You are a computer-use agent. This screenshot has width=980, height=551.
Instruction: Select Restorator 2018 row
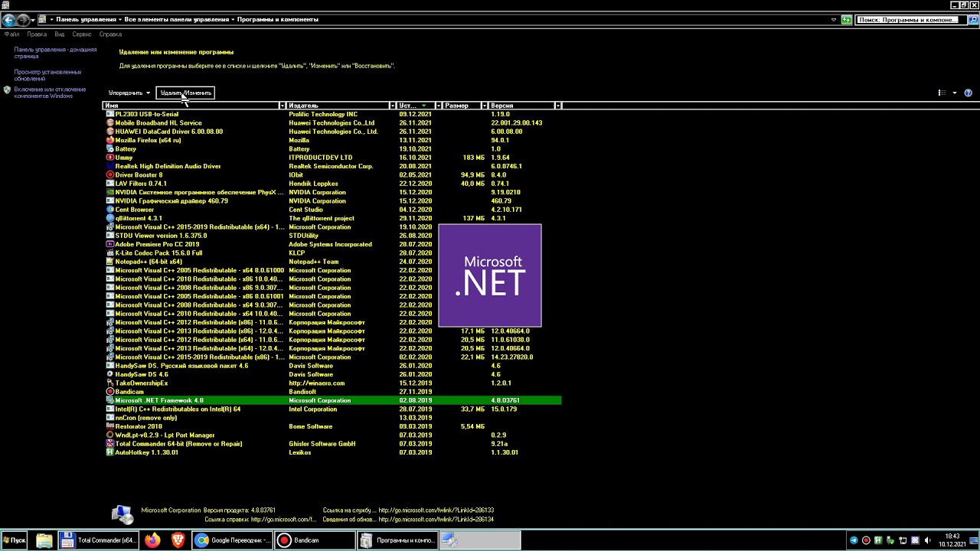tap(332, 426)
